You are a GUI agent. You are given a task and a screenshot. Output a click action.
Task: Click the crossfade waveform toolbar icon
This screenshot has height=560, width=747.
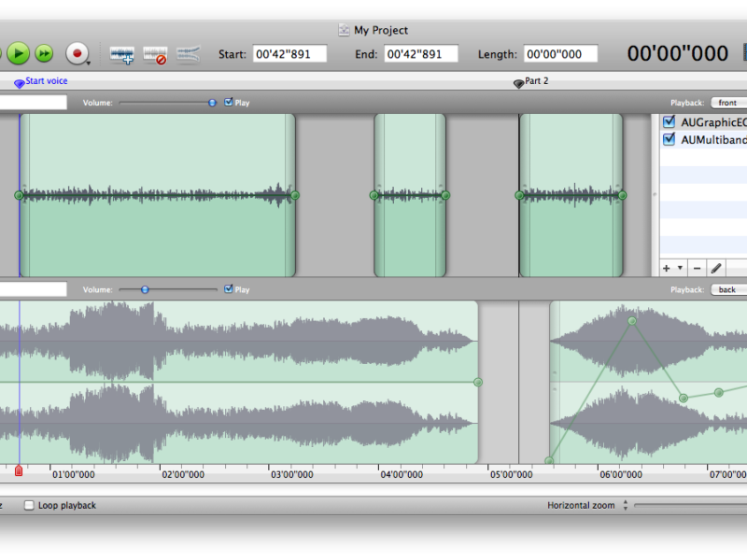188,54
